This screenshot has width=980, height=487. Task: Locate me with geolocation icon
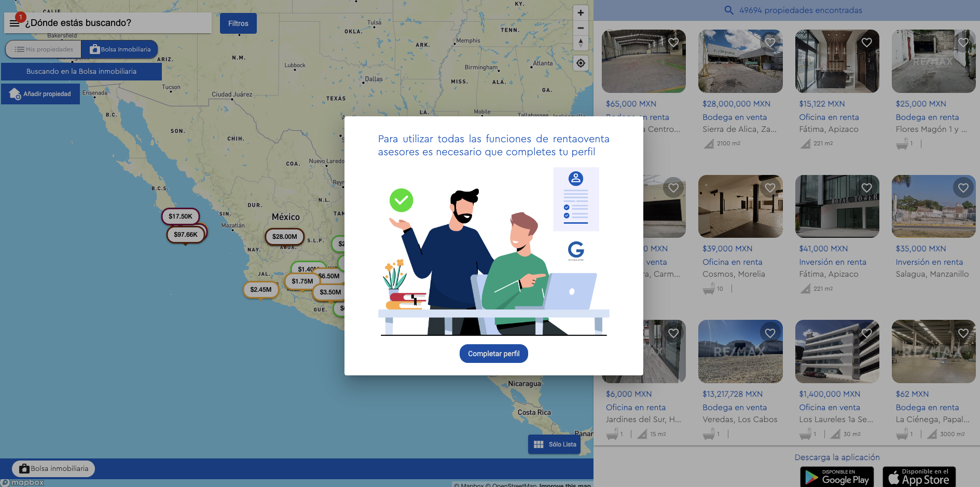pyautogui.click(x=581, y=63)
